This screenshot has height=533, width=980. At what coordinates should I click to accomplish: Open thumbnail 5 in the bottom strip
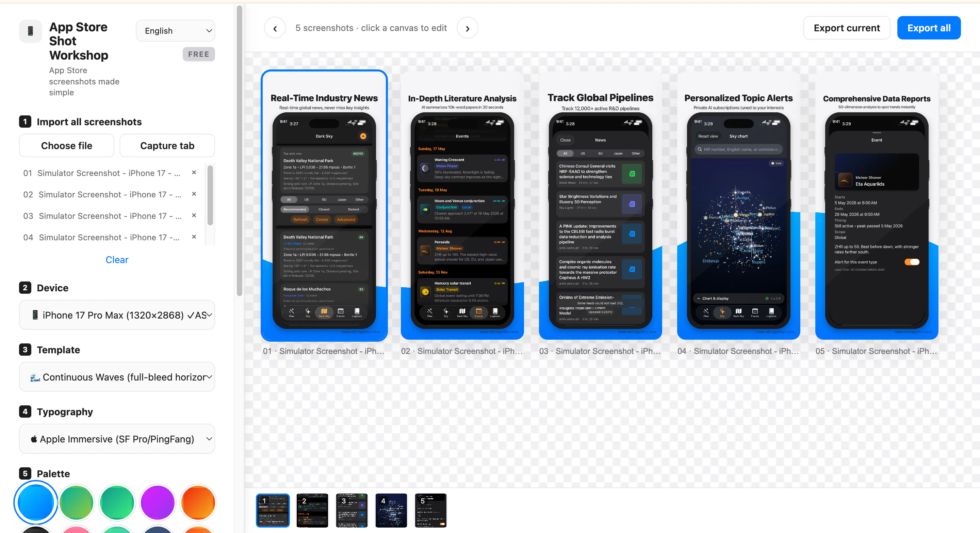[431, 511]
